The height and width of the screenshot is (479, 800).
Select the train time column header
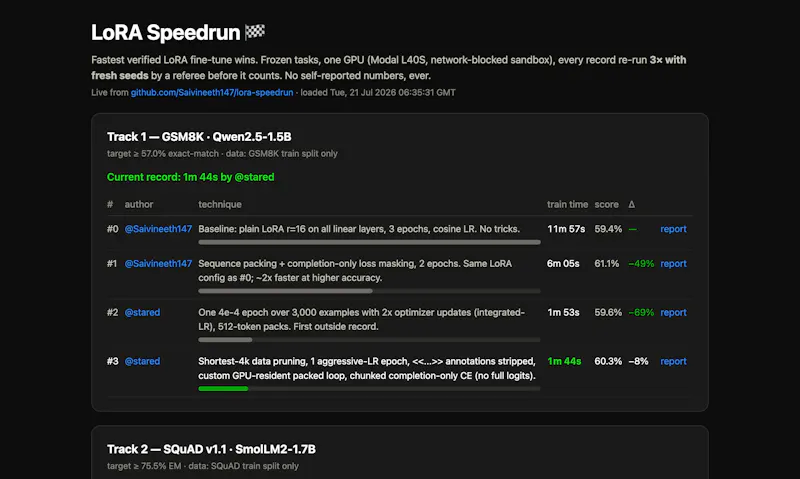click(x=567, y=205)
